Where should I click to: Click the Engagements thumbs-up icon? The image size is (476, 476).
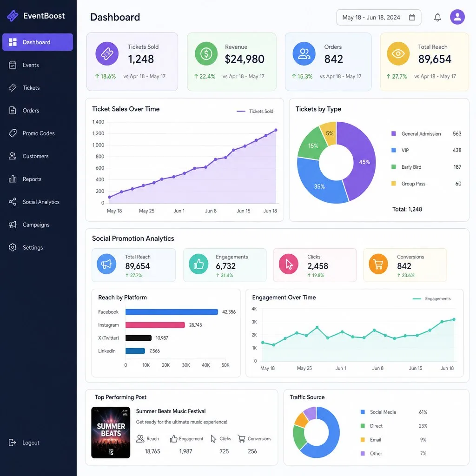pos(198,264)
